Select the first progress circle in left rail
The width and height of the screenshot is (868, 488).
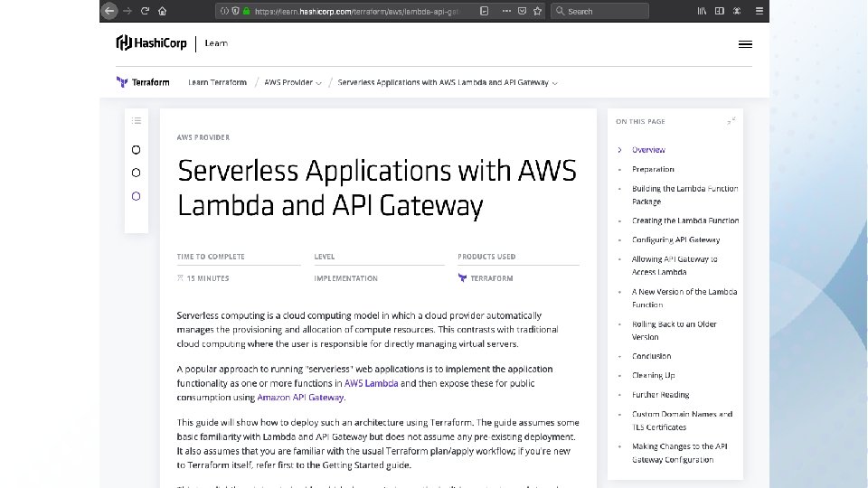click(x=137, y=150)
